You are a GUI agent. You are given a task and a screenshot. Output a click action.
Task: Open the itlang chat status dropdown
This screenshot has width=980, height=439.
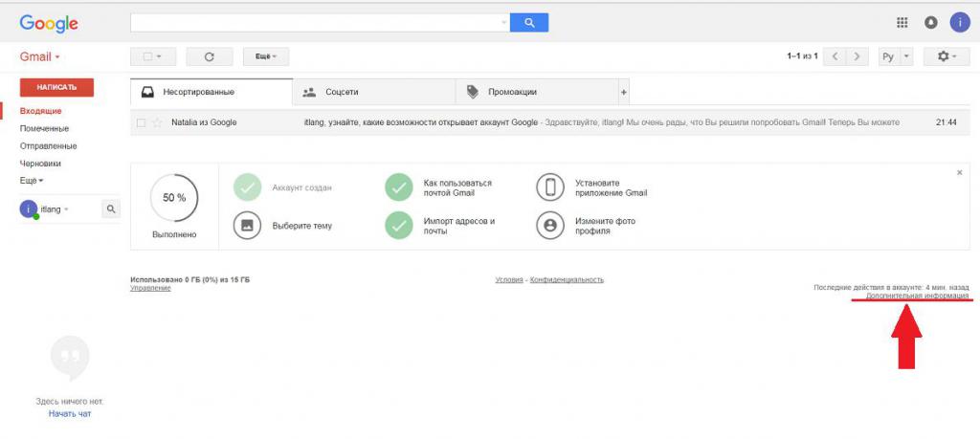pyautogui.click(x=66, y=209)
